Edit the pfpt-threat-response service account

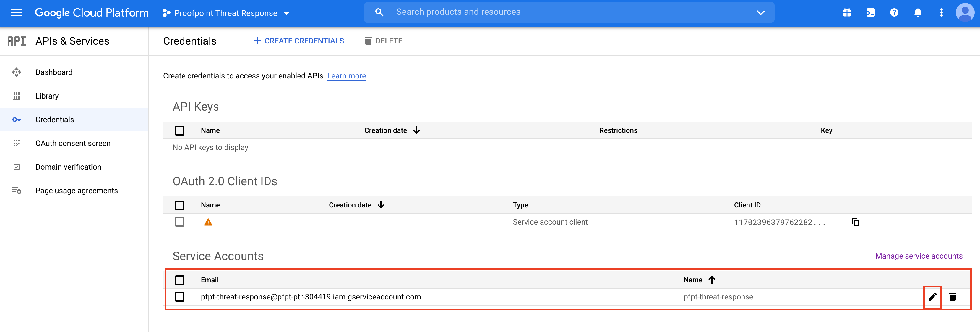[932, 297]
